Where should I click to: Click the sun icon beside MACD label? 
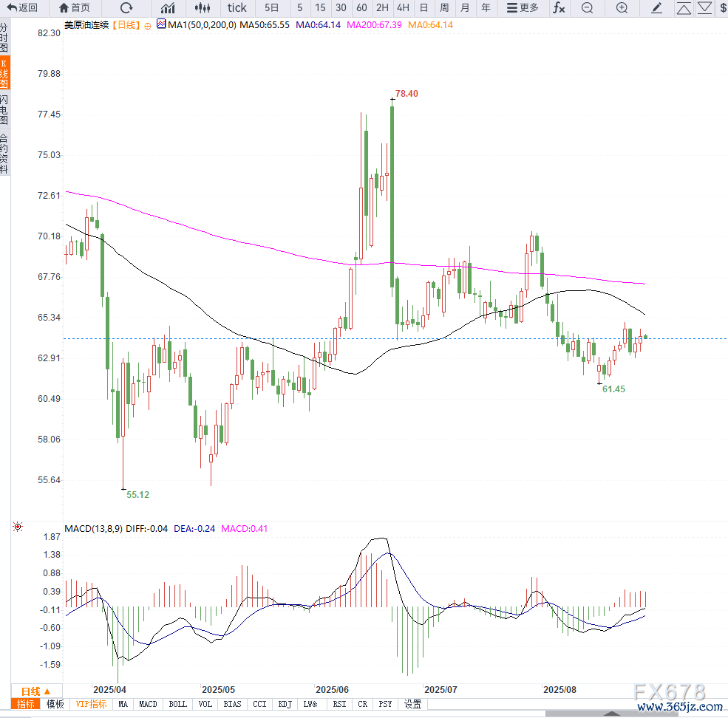pyautogui.click(x=18, y=527)
